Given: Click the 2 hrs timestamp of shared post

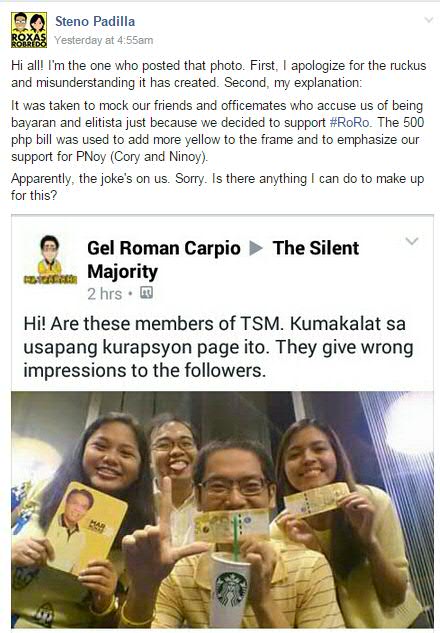Looking at the screenshot, I should click(x=105, y=293).
